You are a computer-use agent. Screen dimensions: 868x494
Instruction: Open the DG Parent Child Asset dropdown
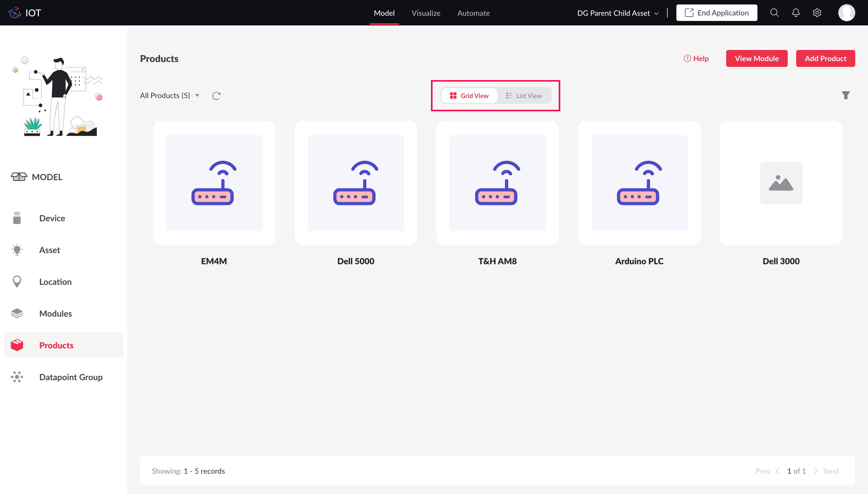click(x=618, y=13)
